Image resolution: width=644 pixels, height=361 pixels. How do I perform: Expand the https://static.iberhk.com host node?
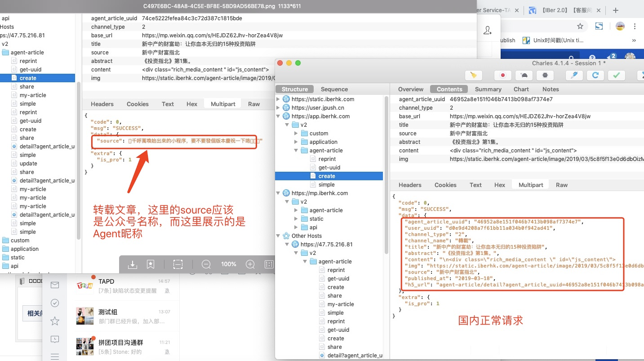pyautogui.click(x=279, y=99)
